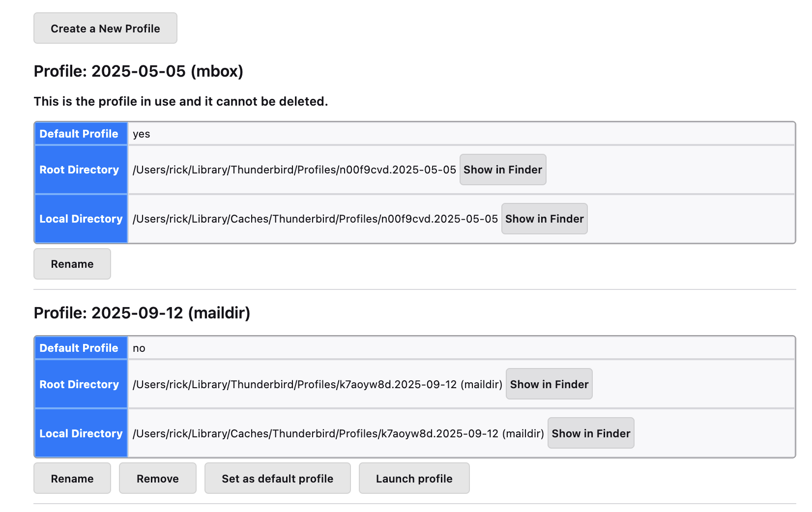This screenshot has width=812, height=512.
Task: Click the 'Profile: 2025-05-05 (mbox)' heading
Action: coord(138,71)
